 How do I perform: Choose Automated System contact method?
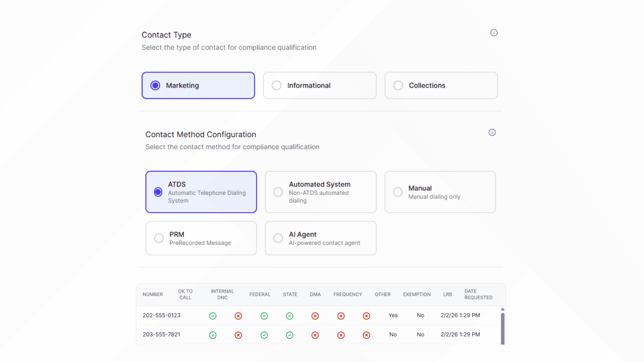(320, 192)
